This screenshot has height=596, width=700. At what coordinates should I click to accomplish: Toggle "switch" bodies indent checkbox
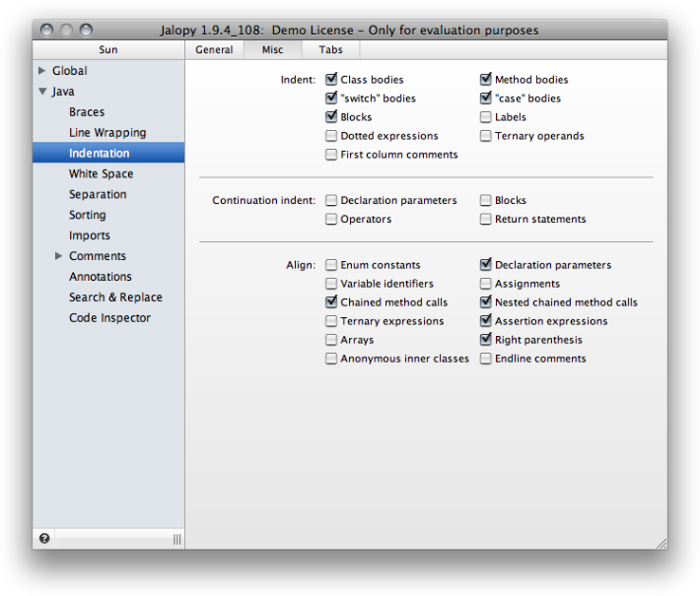click(x=331, y=99)
